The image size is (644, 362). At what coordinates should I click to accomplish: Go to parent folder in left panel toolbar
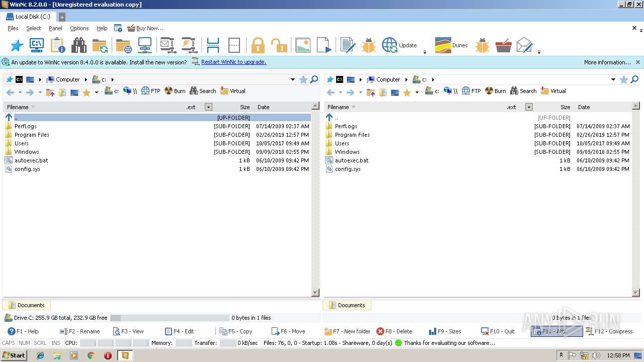pos(50,93)
